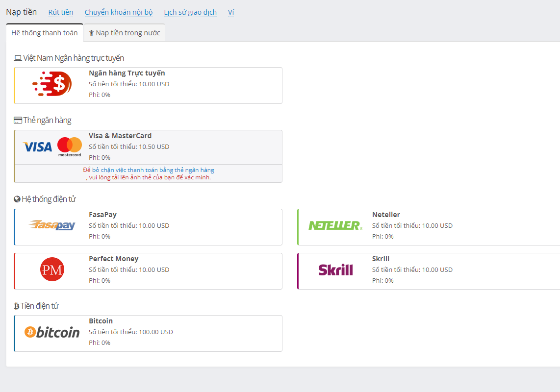Click Bitcoin's minimum amount 100.00 USD text

point(131,332)
